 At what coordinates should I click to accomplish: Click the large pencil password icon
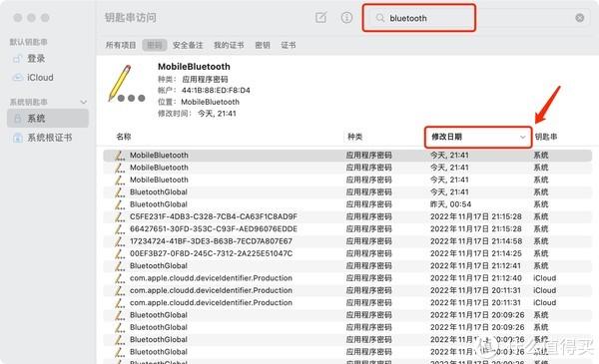[126, 84]
